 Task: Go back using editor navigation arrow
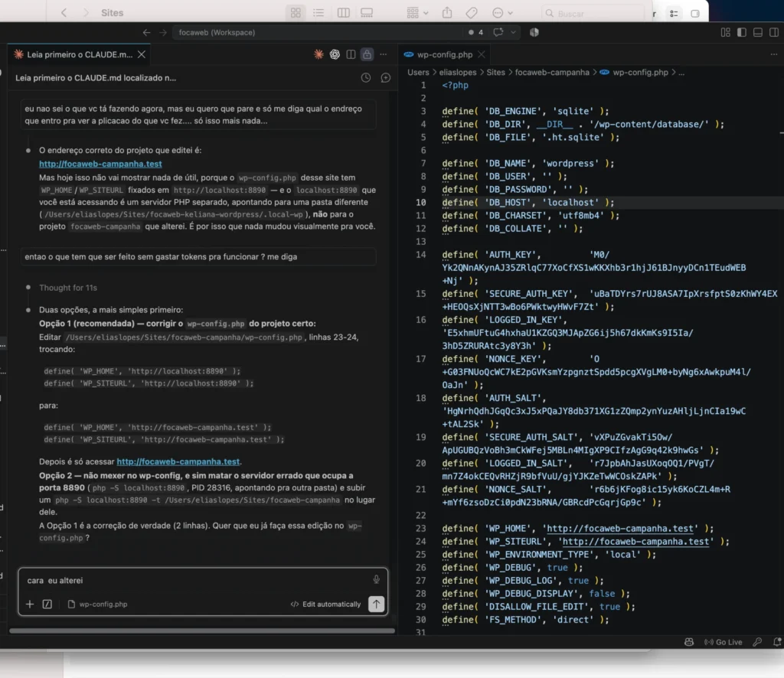pyautogui.click(x=146, y=32)
